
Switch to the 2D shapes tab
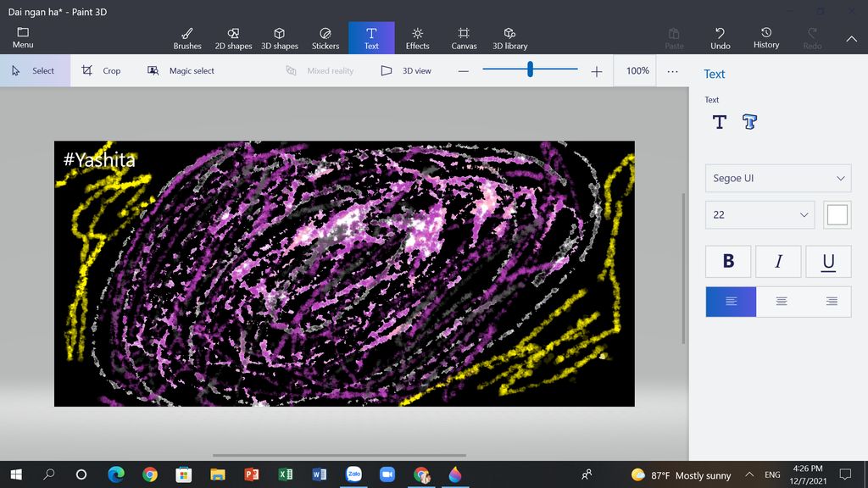(233, 39)
